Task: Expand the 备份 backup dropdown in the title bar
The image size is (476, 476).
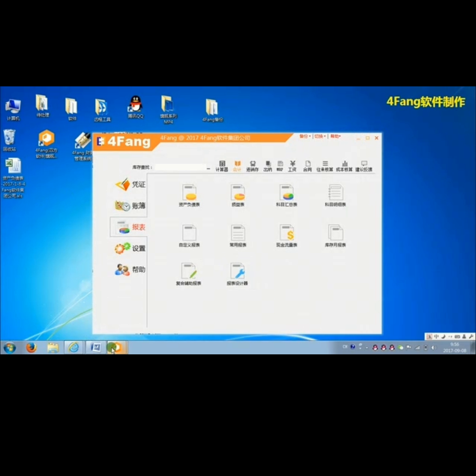Action: (x=305, y=136)
